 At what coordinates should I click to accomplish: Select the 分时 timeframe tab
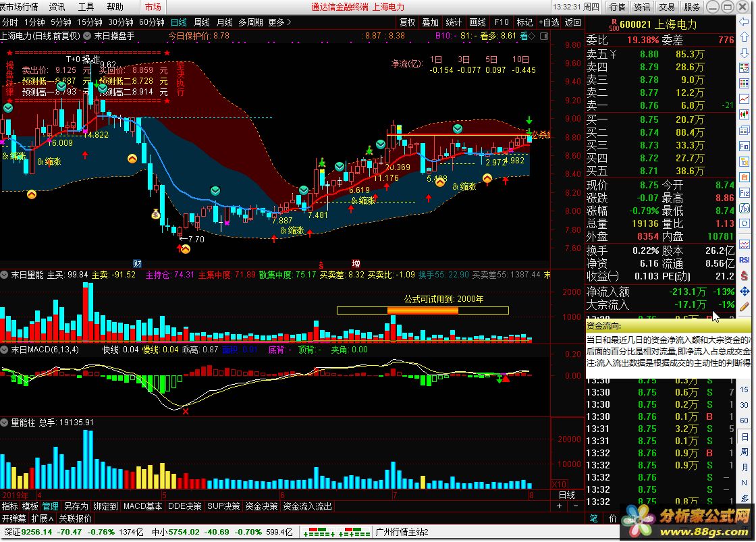click(9, 22)
